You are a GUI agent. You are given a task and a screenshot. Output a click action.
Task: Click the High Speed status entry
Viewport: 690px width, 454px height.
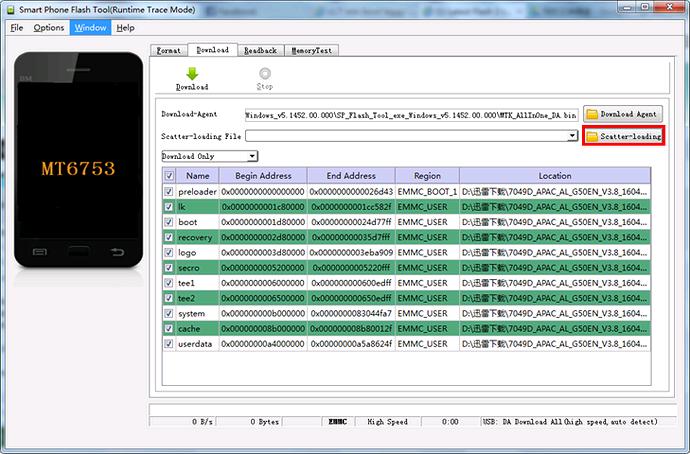coord(387,421)
